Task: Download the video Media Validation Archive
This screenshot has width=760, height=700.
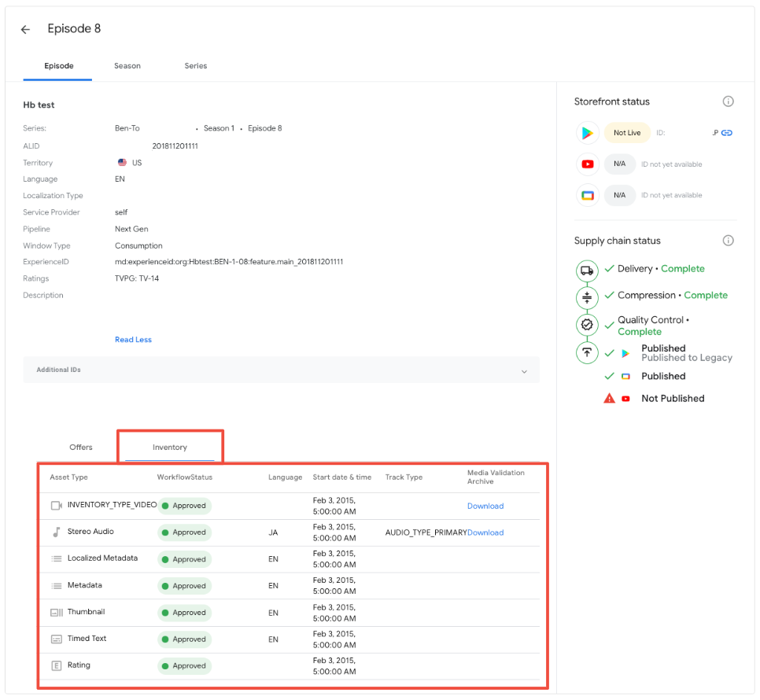Action: 485,506
